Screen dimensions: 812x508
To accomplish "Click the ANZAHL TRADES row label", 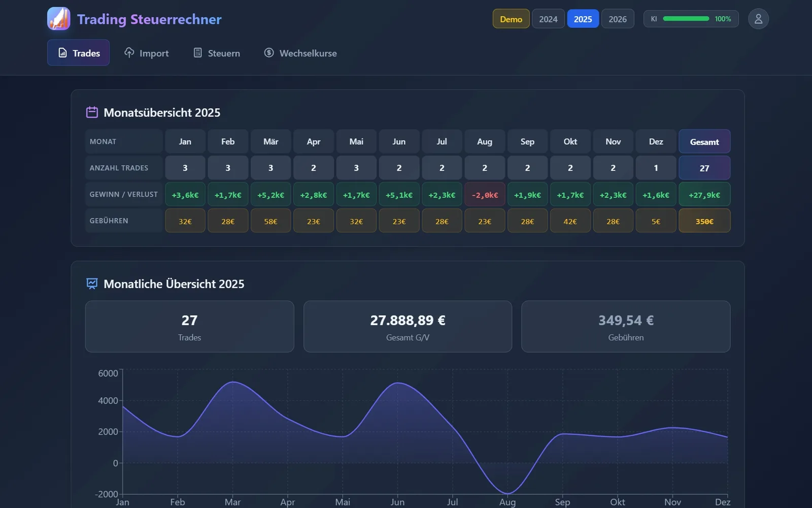I will click(x=124, y=168).
